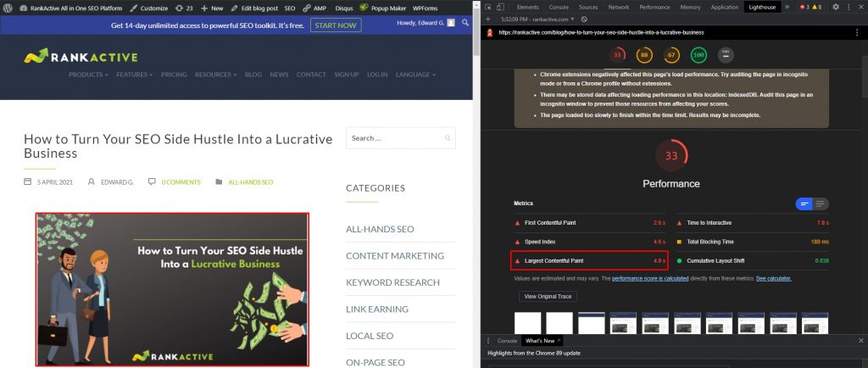This screenshot has height=368, width=868.
Task: Expand the RESOURCES navigation dropdown
Action: pyautogui.click(x=215, y=75)
